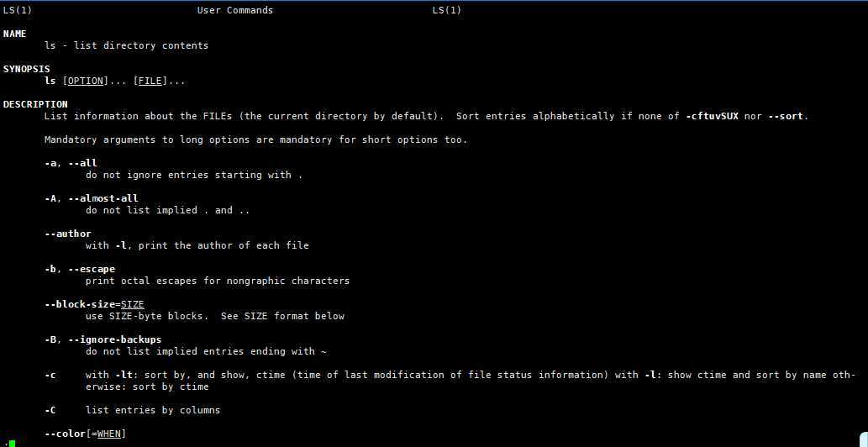Click the SYNOPSIS section heading
The image size is (868, 447).
point(27,69)
